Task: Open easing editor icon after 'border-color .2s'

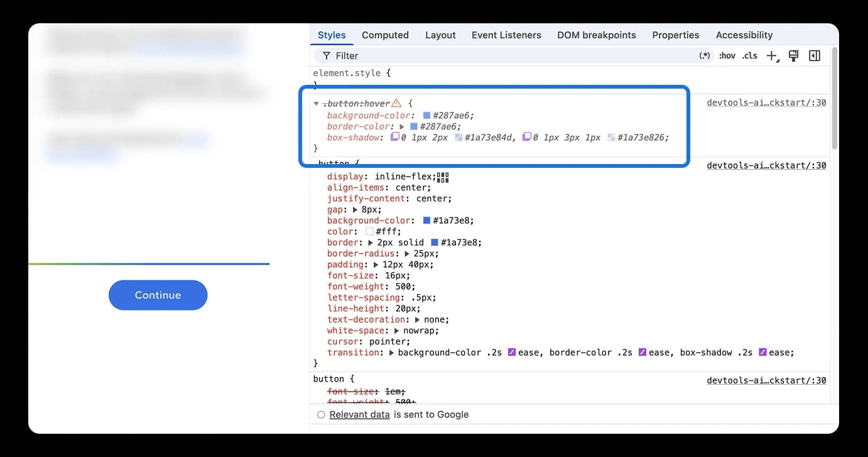Action: coord(643,353)
